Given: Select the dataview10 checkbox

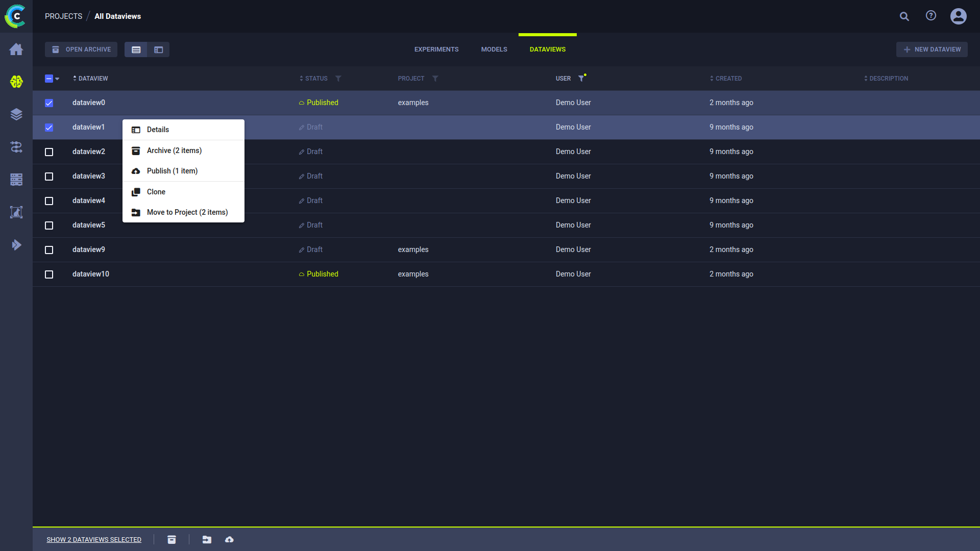Looking at the screenshot, I should pos(49,274).
